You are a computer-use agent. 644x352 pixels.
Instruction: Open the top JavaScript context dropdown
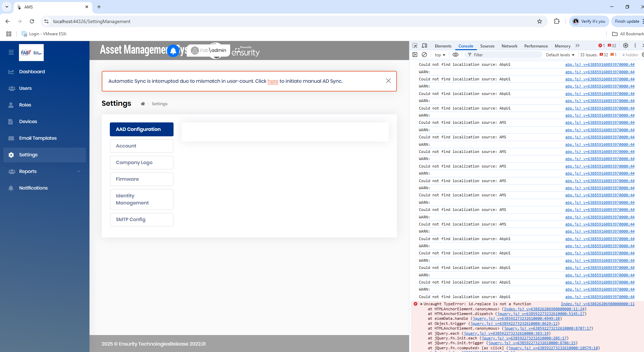pos(440,55)
